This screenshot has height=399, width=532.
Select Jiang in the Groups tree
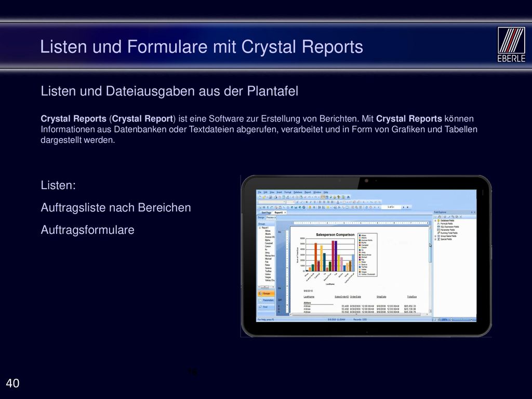267,252
